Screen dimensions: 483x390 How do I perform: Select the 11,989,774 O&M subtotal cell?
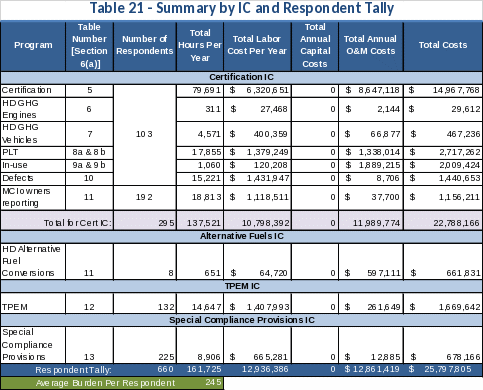(x=371, y=220)
